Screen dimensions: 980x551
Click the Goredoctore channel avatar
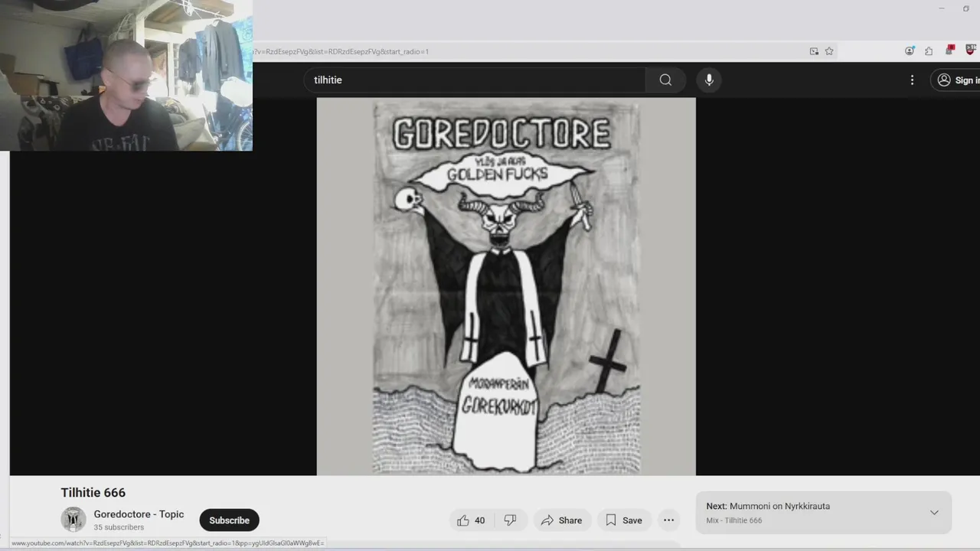tap(73, 520)
